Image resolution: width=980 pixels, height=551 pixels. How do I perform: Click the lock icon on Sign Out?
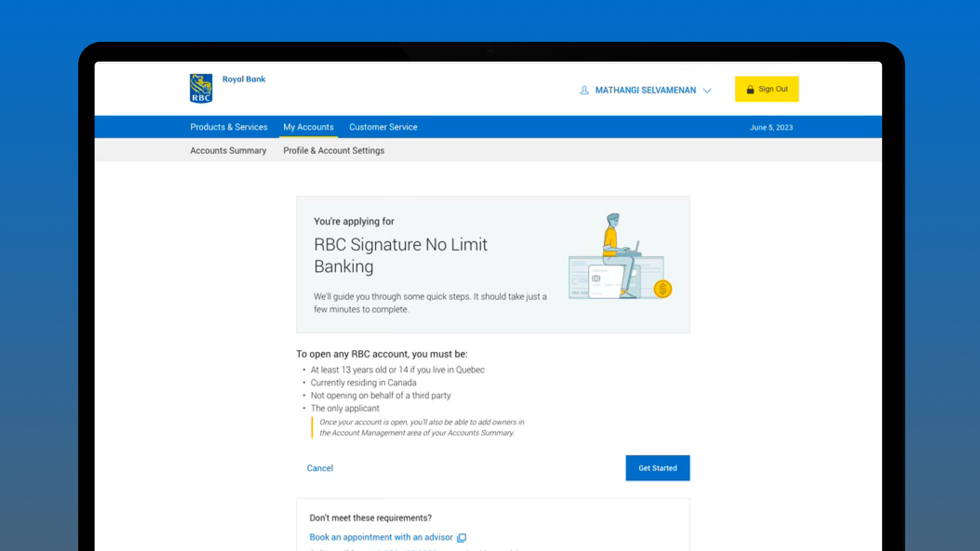point(750,89)
